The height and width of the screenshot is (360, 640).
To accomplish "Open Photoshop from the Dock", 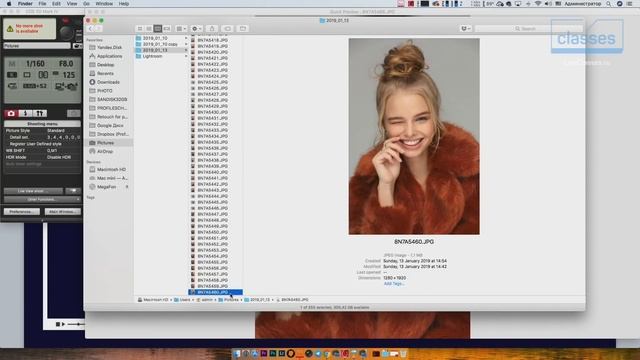I will [273, 353].
